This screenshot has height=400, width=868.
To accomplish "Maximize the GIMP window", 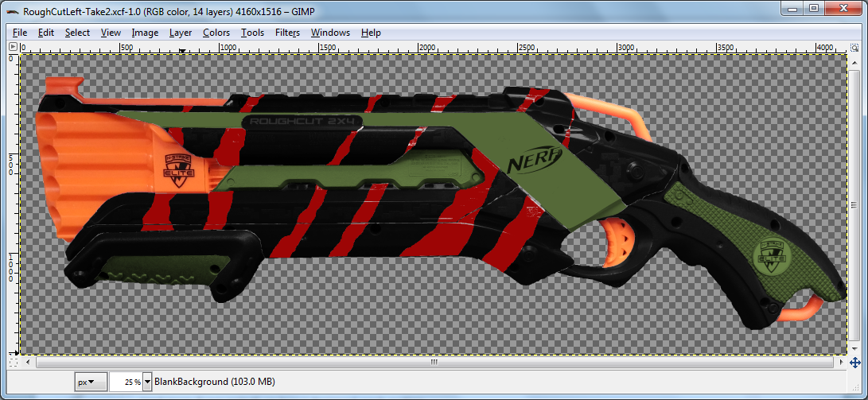I will pyautogui.click(x=814, y=8).
